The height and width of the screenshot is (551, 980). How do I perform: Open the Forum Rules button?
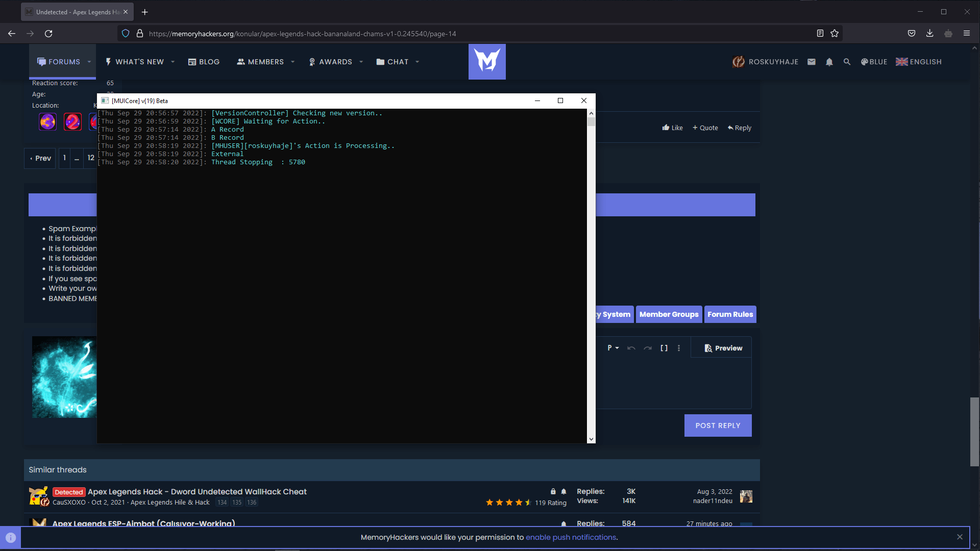730,314
